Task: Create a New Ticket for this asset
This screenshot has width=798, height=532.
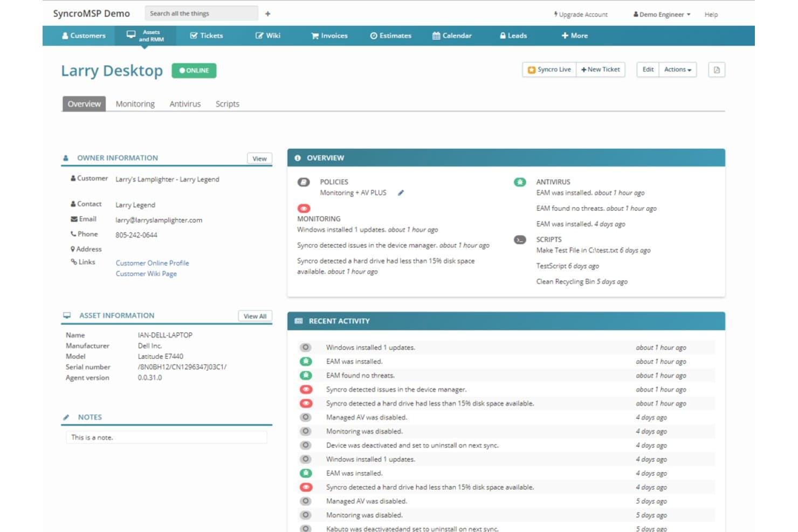Action: point(601,70)
